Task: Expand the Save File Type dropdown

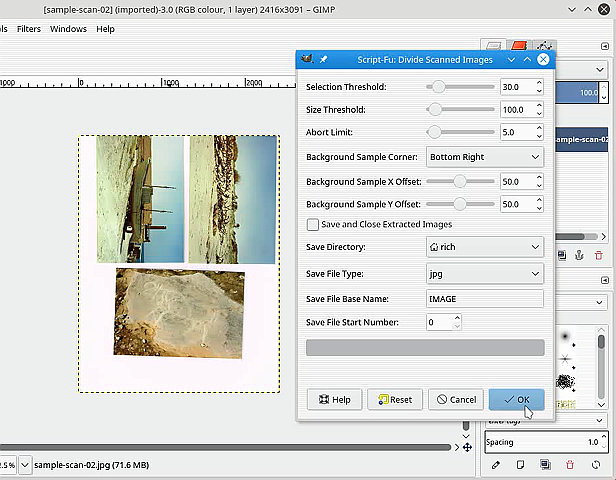Action: [x=484, y=273]
